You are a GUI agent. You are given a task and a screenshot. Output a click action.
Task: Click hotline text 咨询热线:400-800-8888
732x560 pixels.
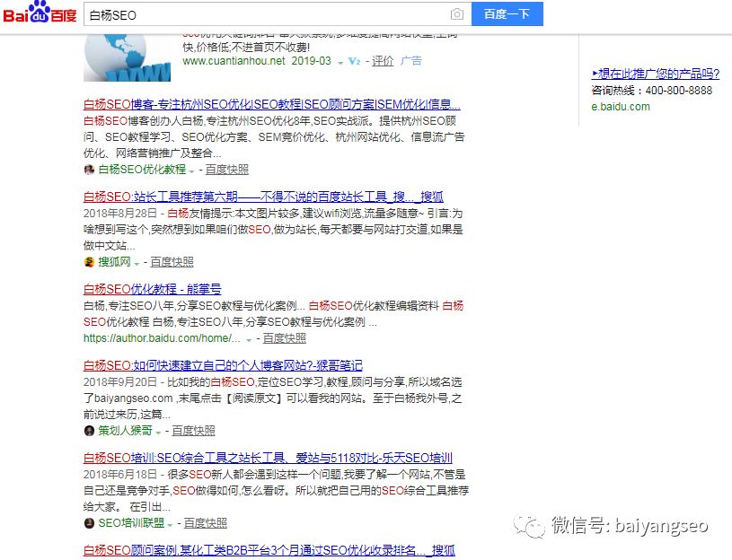[x=652, y=90]
